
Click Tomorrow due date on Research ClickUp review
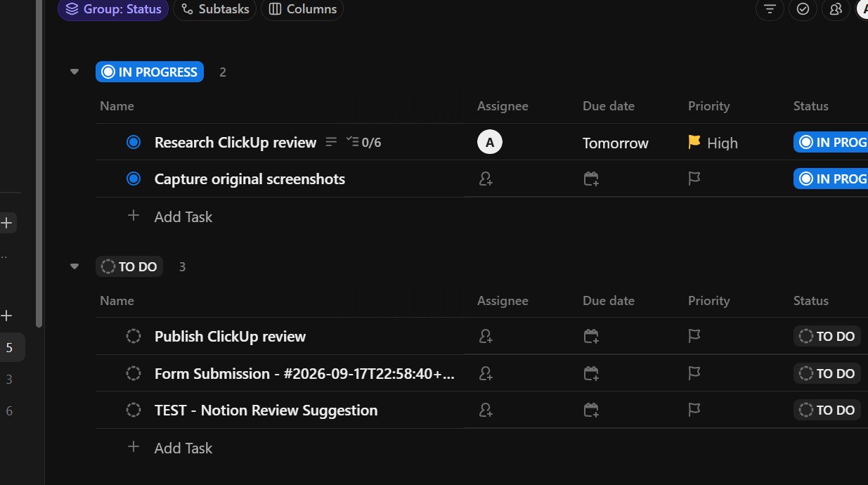click(x=616, y=143)
